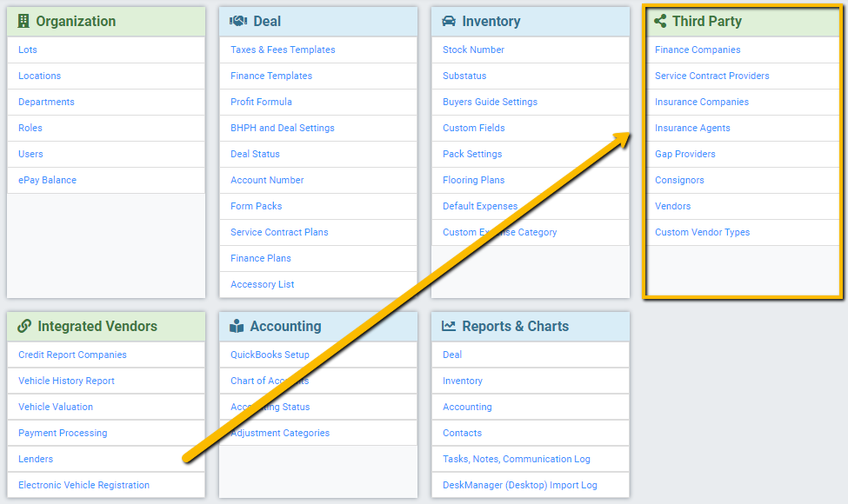
Task: Select ePay Balance under Organization
Action: pos(47,181)
